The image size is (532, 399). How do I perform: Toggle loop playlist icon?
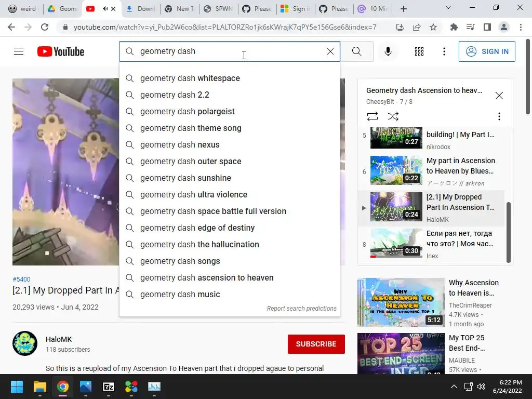pyautogui.click(x=372, y=116)
